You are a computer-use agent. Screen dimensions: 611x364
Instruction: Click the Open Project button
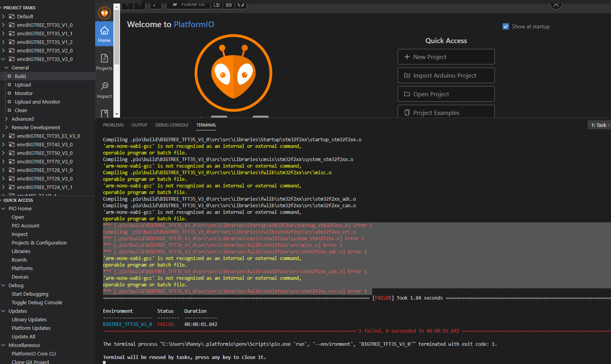pos(446,94)
